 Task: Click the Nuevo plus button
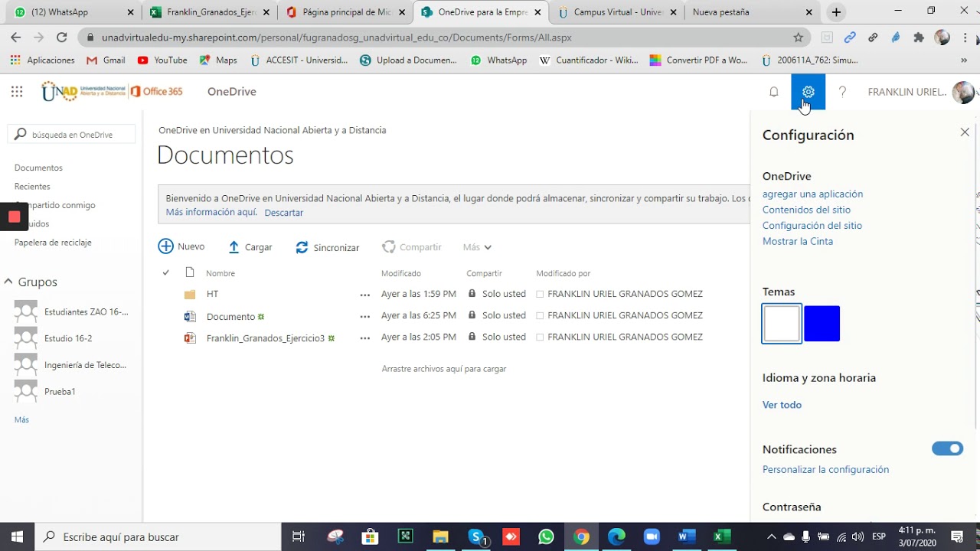point(181,246)
